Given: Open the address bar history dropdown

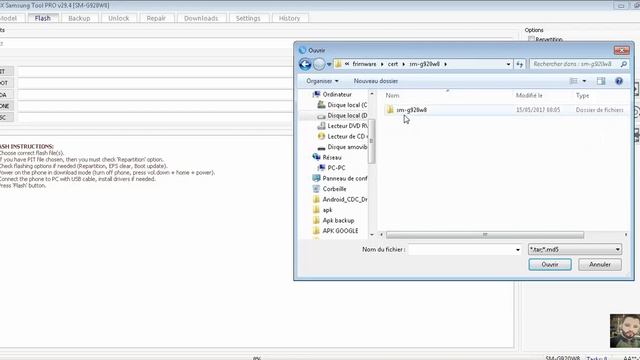Looking at the screenshot, I should 508,64.
